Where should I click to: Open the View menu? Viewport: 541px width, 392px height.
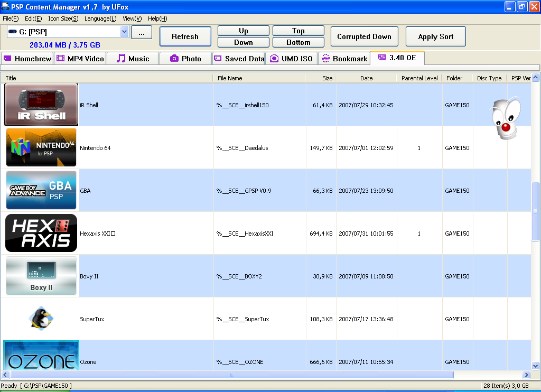click(x=132, y=18)
